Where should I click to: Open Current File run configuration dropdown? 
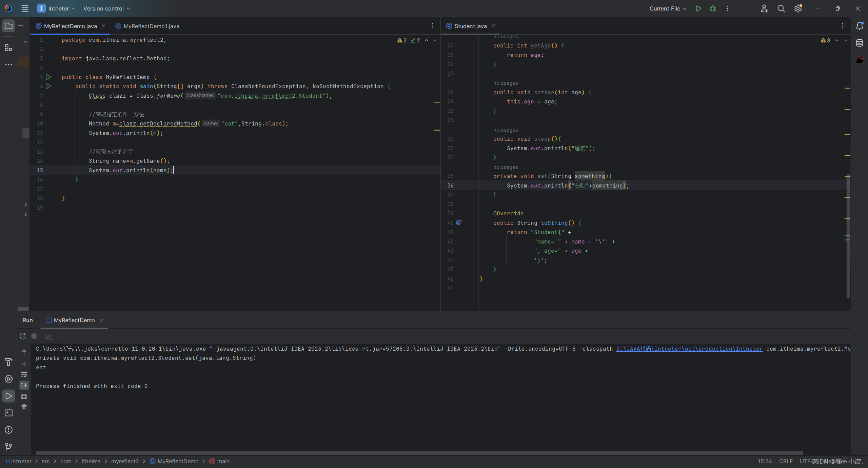(x=668, y=8)
